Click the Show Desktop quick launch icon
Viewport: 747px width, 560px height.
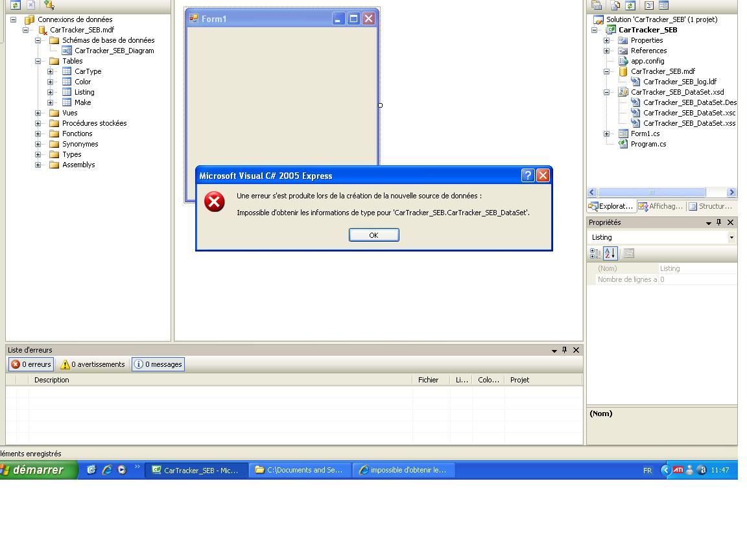(91, 470)
